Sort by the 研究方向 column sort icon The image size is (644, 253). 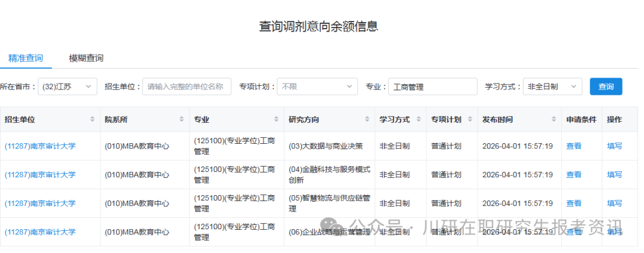coord(367,119)
